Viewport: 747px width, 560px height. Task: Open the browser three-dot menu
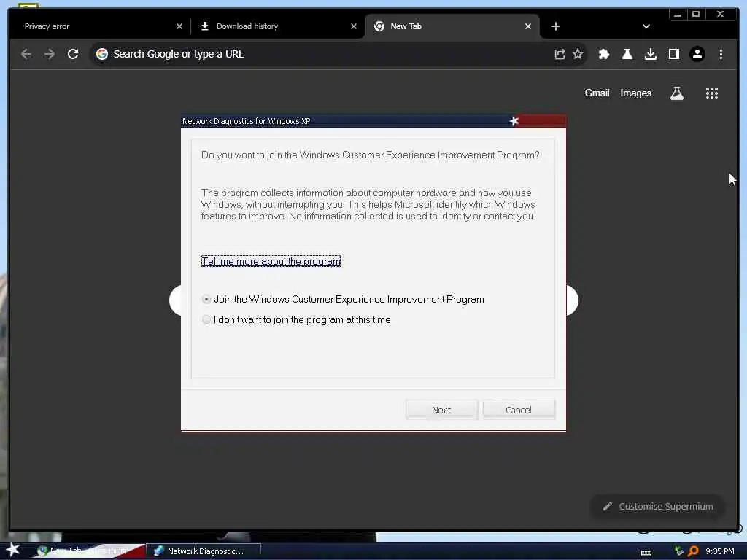(x=721, y=54)
